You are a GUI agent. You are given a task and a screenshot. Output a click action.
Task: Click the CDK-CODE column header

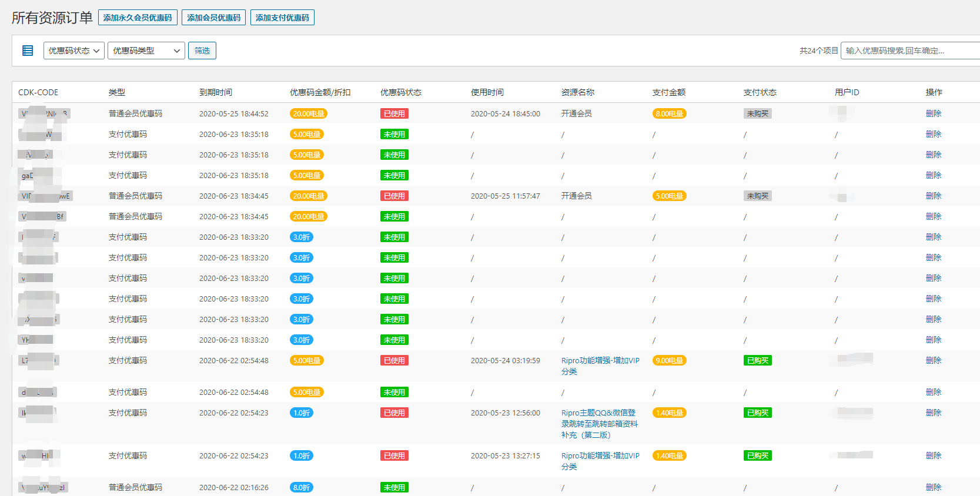click(38, 92)
